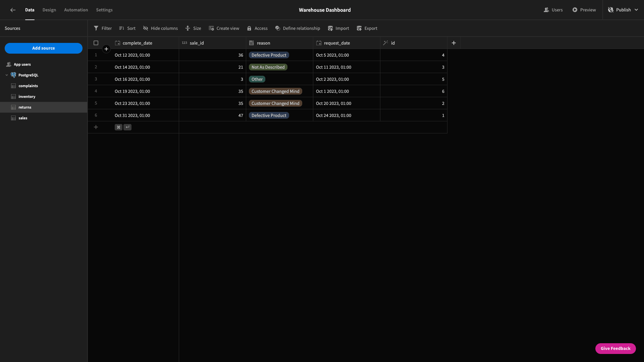Open the sales table
644x362 pixels.
23,118
